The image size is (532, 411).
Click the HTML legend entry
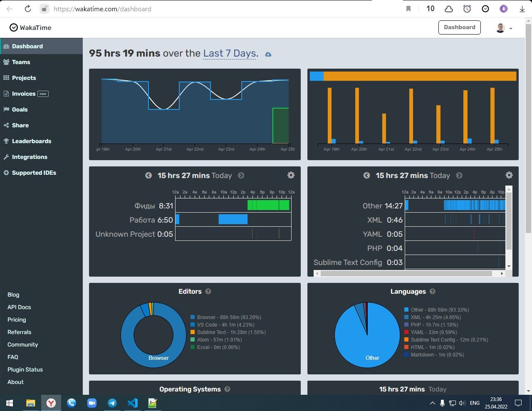point(430,347)
